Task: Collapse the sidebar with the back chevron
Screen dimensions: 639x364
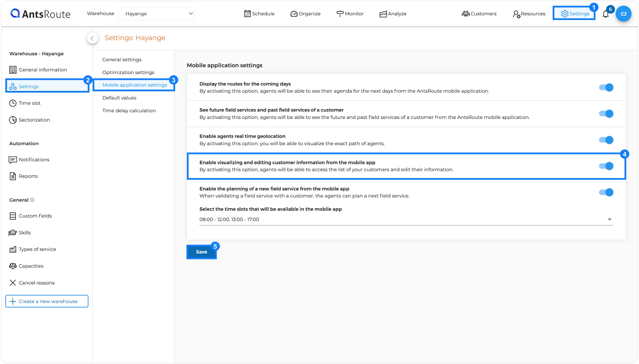Action: [92, 38]
